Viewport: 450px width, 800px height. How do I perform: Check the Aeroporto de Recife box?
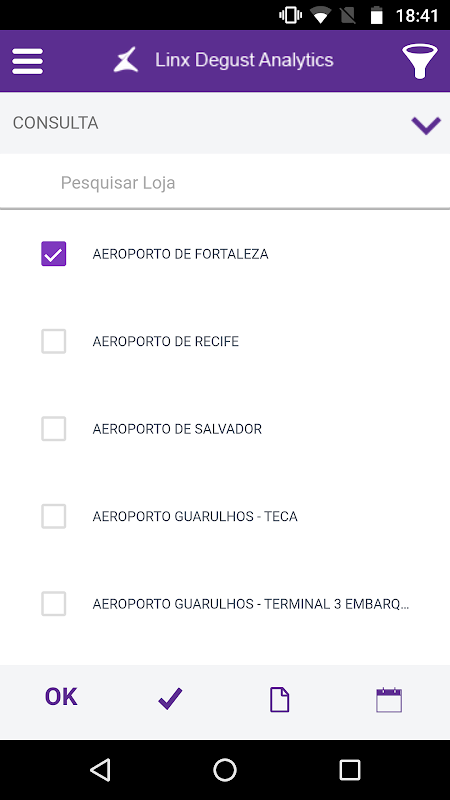[x=54, y=341]
